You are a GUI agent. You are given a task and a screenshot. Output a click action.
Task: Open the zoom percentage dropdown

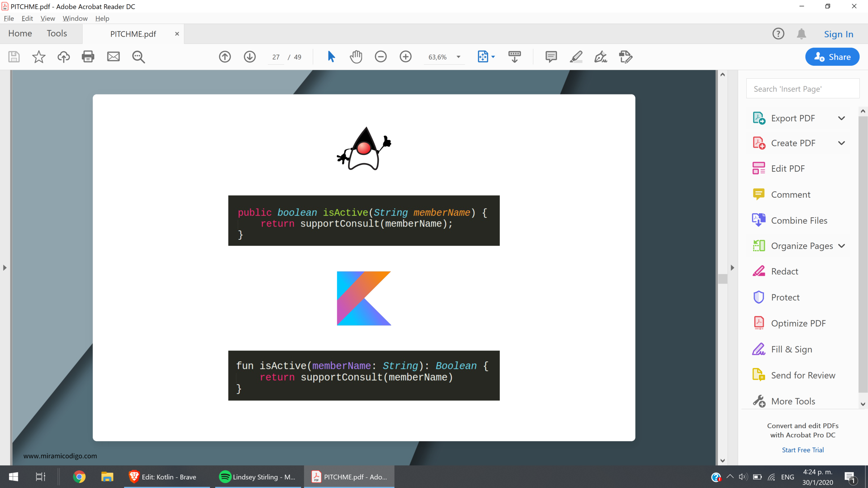click(x=458, y=57)
